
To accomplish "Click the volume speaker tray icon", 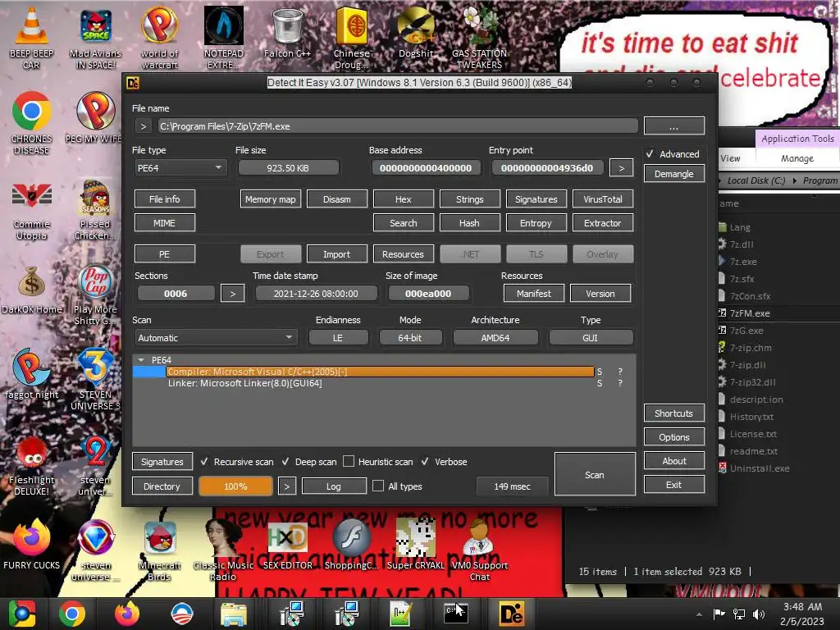I will tap(758, 614).
